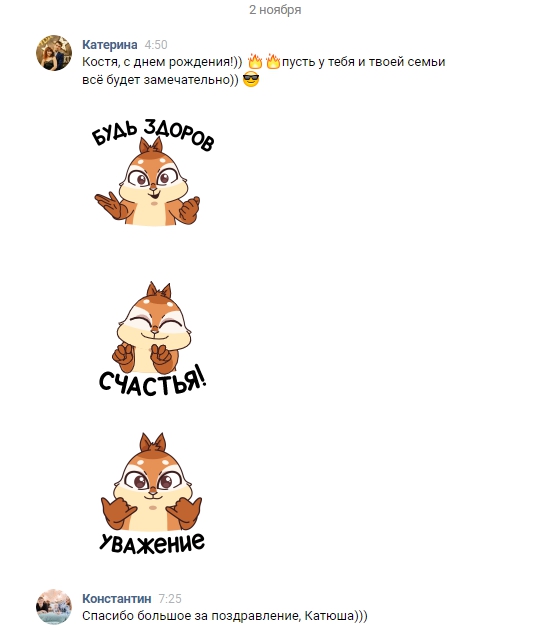Click the "2 ноября" date separator
549x638 pixels.
(x=275, y=9)
